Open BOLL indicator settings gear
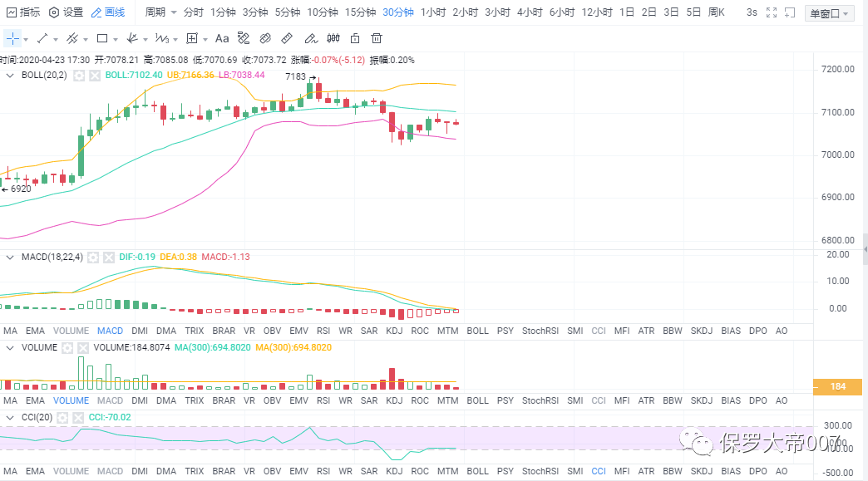Screen dimensions: 868x481 (x=79, y=76)
